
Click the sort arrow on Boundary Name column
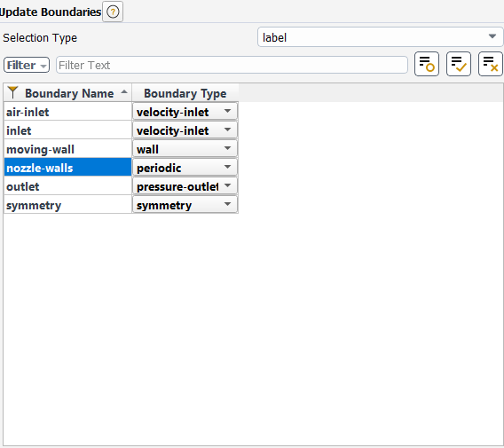click(x=124, y=92)
